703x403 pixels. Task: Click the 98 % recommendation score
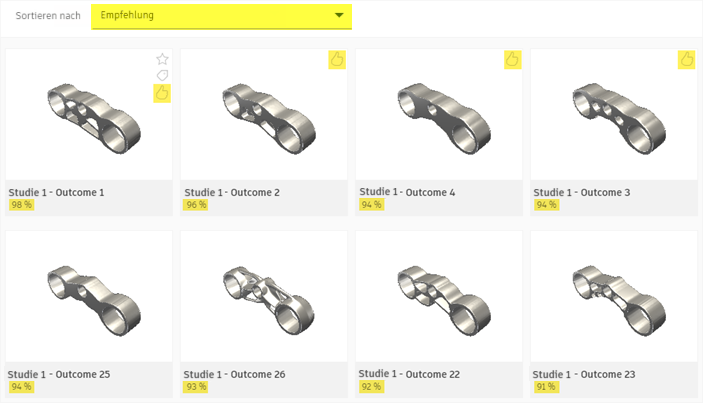coord(21,205)
